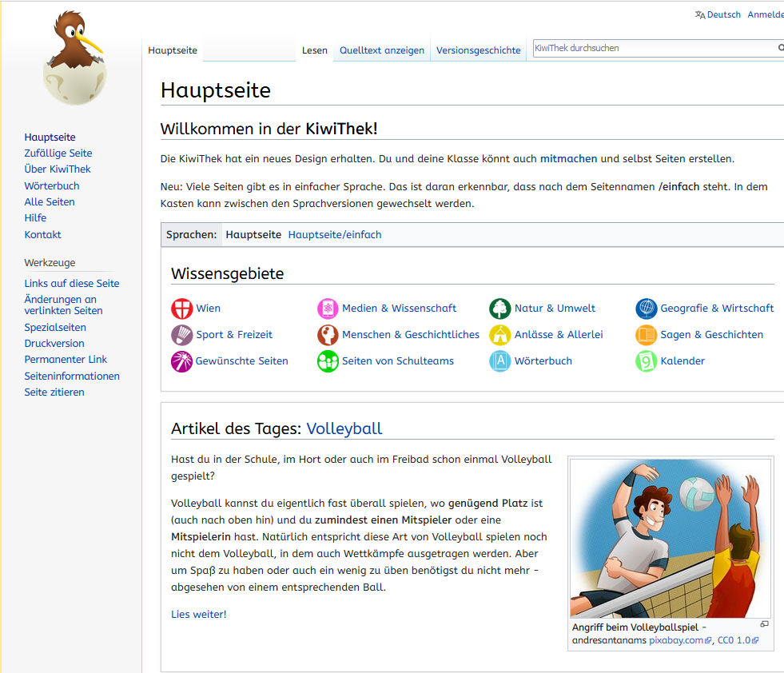
Task: Open Anlässe & Allerlei text link
Action: 559,335
